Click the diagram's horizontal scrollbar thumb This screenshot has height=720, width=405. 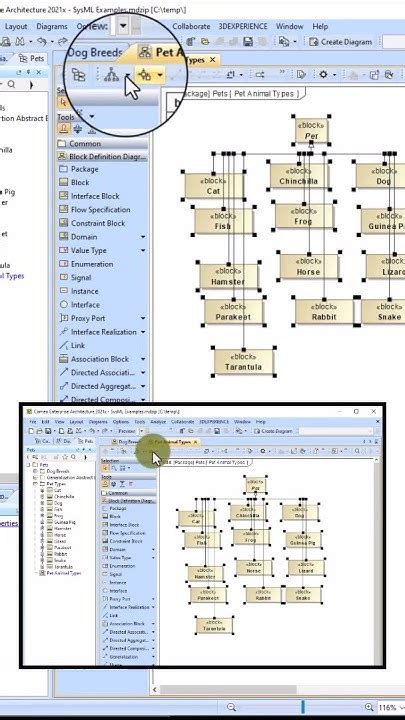coord(228,689)
